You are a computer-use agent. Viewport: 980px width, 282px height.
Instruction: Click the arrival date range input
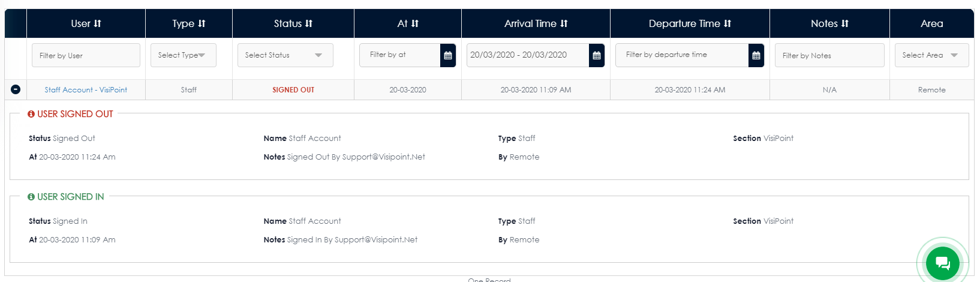click(x=527, y=55)
